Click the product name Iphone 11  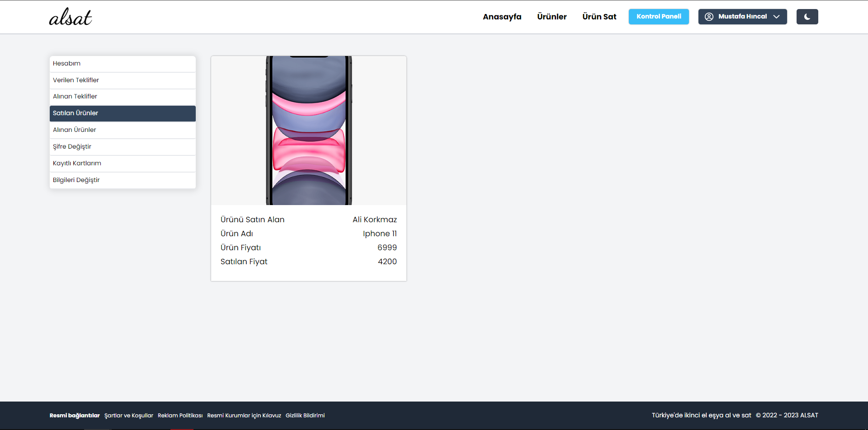click(x=380, y=234)
